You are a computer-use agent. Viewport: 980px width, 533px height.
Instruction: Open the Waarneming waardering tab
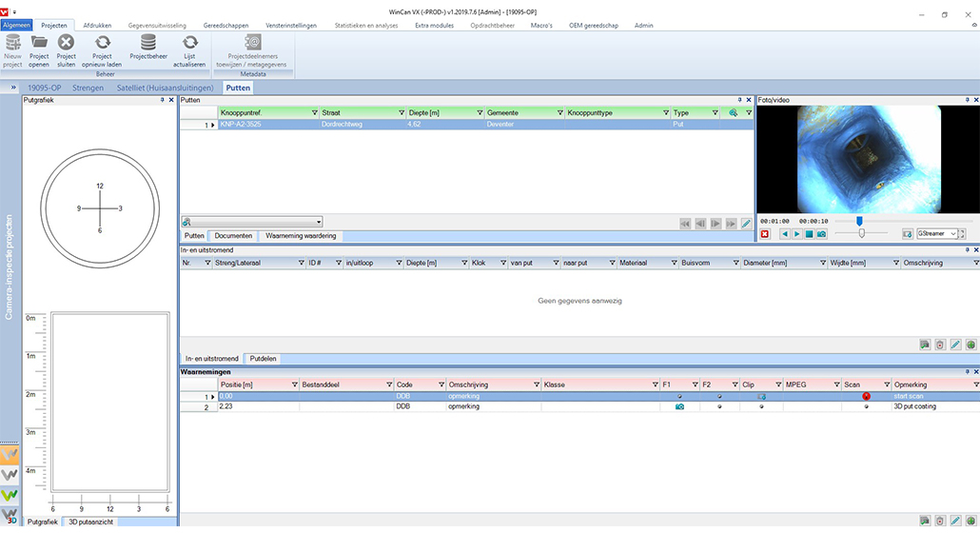pos(301,236)
